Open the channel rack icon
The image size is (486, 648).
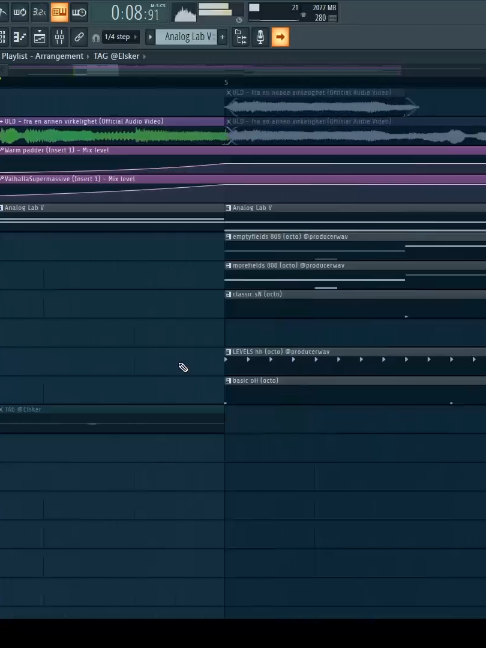coord(40,37)
